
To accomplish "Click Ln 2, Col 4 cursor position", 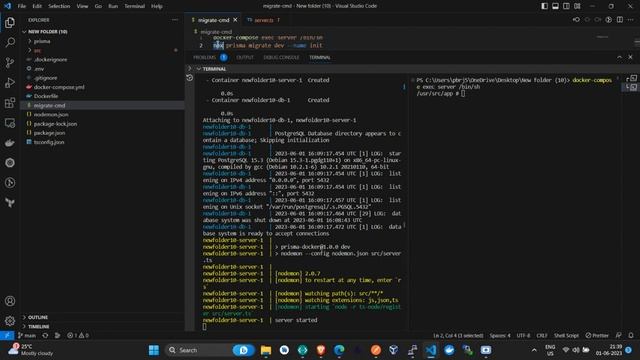I will tap(458, 336).
